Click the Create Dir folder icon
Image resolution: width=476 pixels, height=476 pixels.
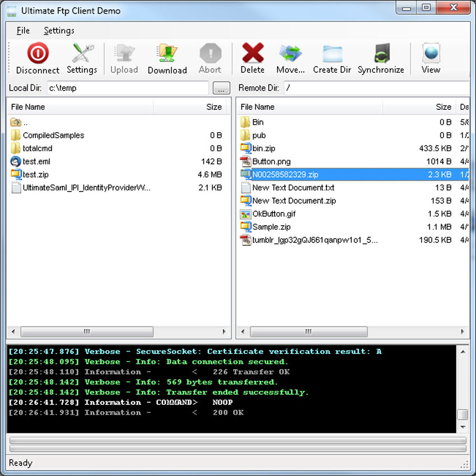[x=332, y=54]
